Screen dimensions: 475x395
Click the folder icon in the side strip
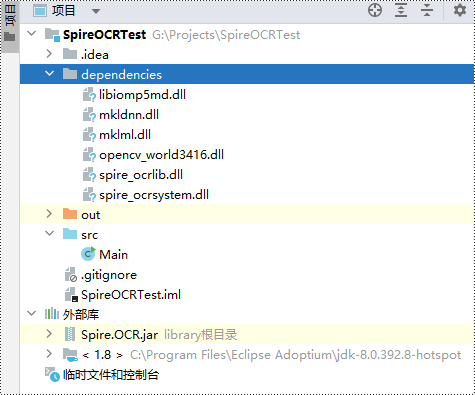10,37
